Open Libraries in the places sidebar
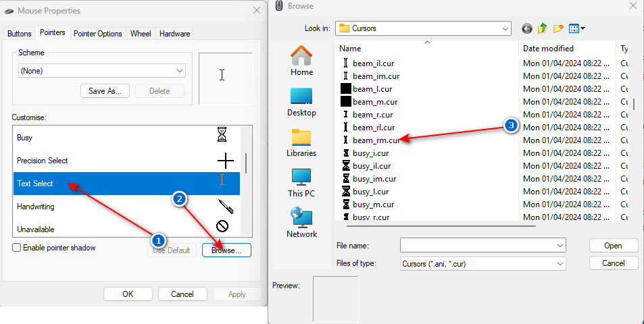The width and height of the screenshot is (644, 324). (301, 142)
